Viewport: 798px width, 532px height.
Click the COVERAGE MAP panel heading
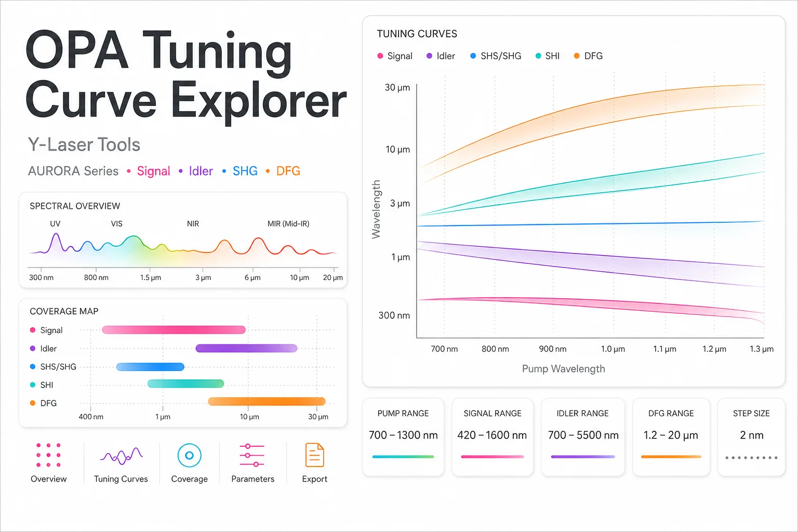pyautogui.click(x=64, y=311)
